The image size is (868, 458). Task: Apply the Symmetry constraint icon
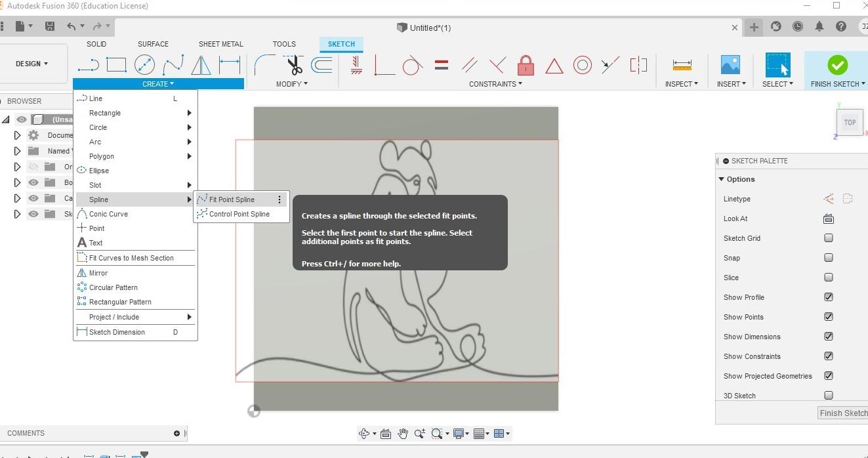[x=638, y=65]
